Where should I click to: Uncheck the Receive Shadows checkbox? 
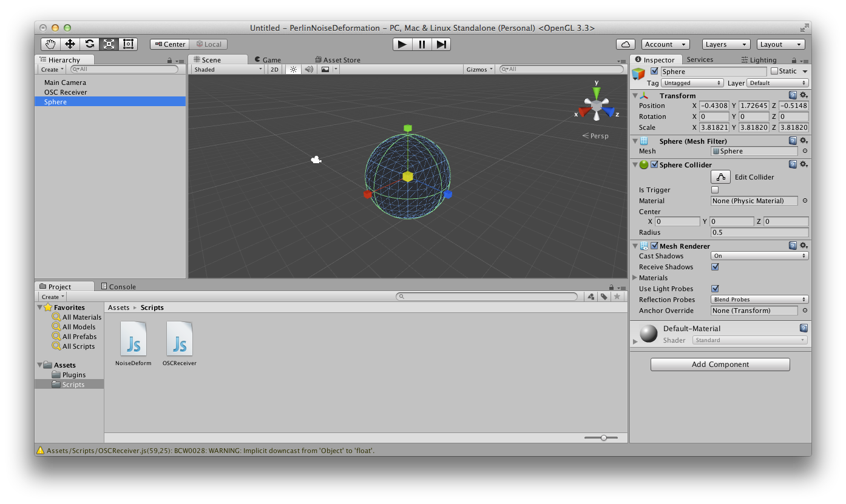tap(715, 267)
